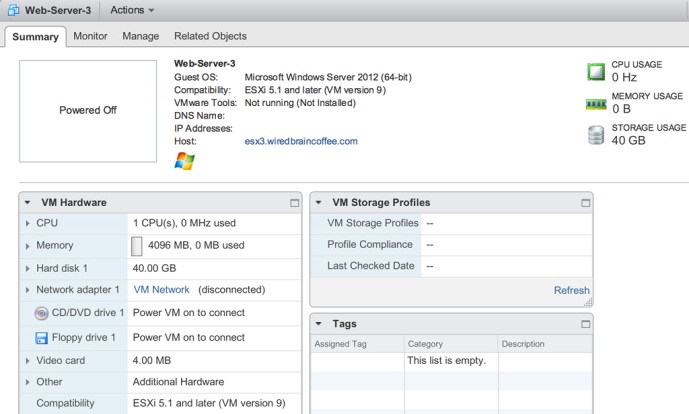
Task: Click the CPU usage chip icon
Action: coord(596,71)
